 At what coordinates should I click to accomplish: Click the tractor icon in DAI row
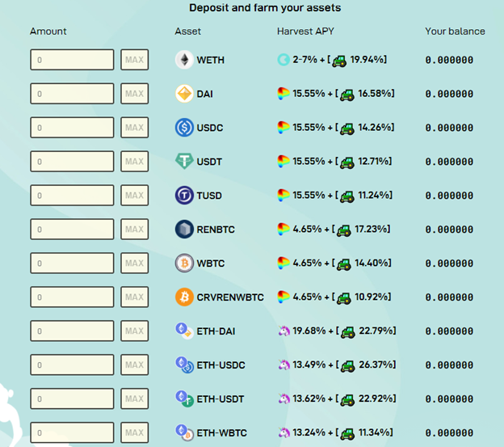347,95
